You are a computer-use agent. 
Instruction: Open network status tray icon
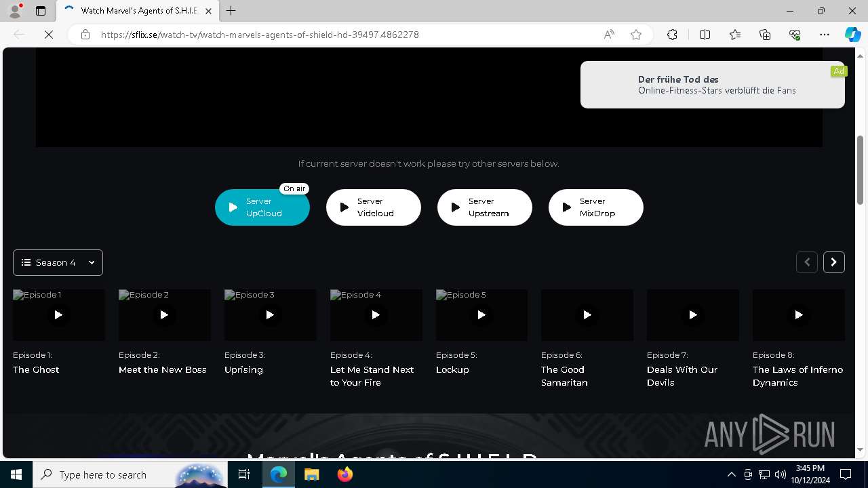(x=764, y=474)
